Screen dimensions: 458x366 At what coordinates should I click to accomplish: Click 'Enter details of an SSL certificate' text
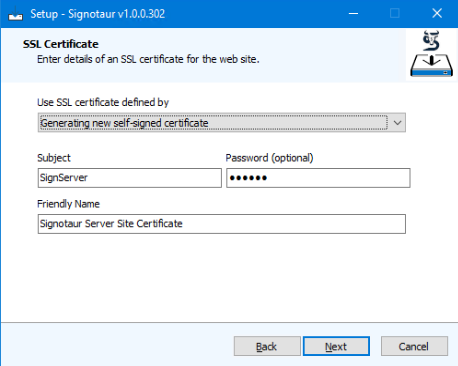(x=148, y=59)
